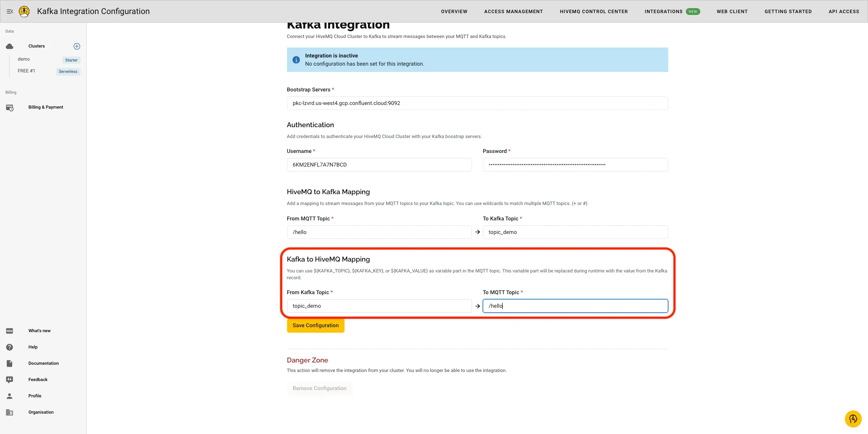The width and height of the screenshot is (868, 434).
Task: Open the API Access tab
Action: click(844, 11)
